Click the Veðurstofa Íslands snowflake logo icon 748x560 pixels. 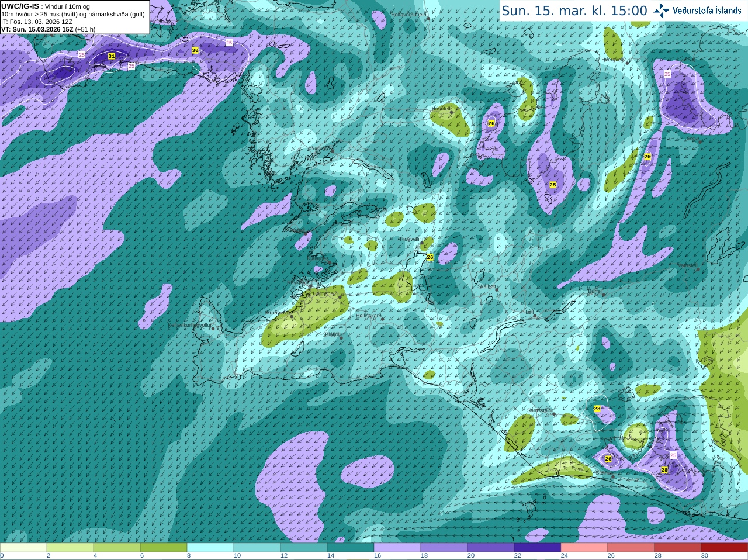pyautogui.click(x=662, y=11)
